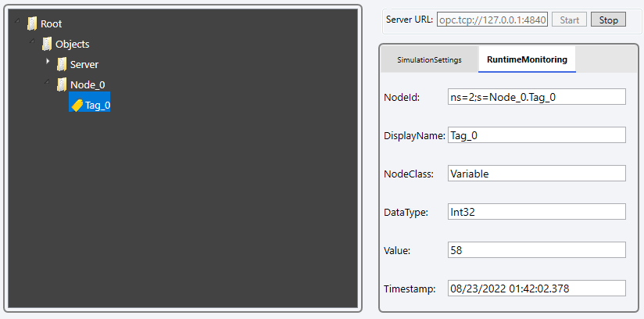The image size is (644, 319).
Task: Click the DataType field showing Int32
Action: pos(536,212)
